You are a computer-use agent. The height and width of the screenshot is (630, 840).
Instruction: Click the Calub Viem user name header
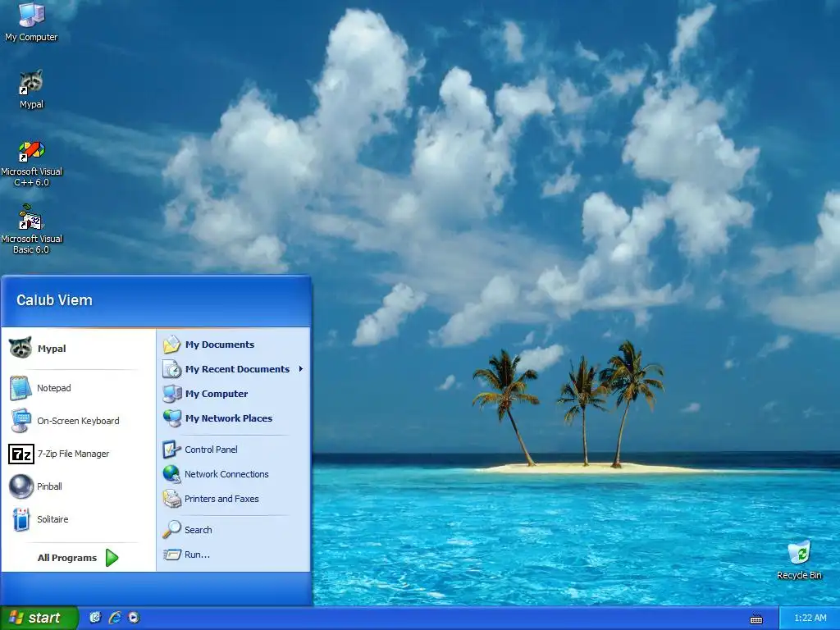pyautogui.click(x=54, y=300)
